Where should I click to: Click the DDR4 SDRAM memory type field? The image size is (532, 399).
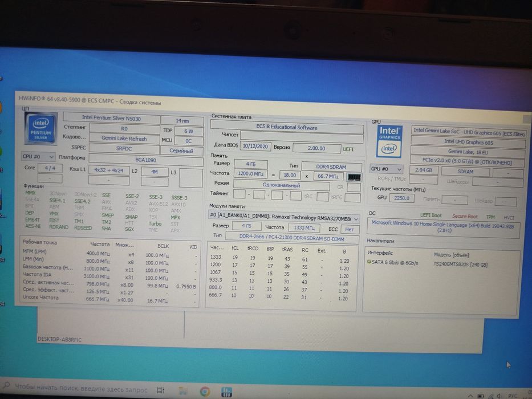331,167
